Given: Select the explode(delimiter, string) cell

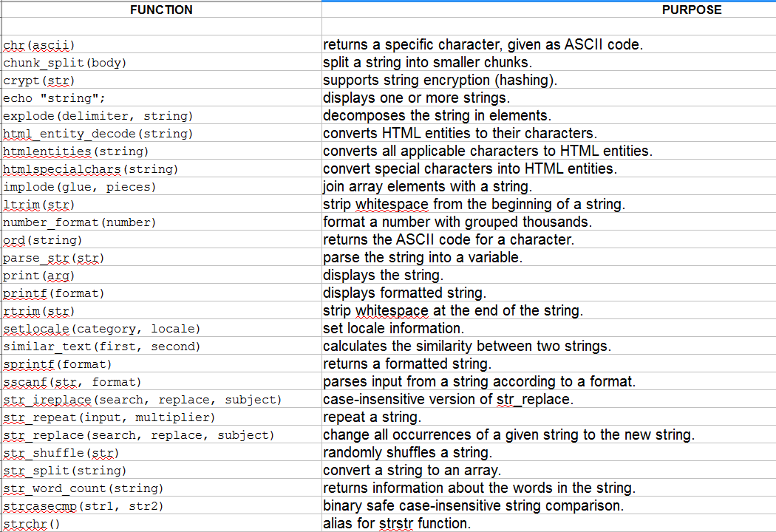Looking at the screenshot, I should (x=98, y=116).
